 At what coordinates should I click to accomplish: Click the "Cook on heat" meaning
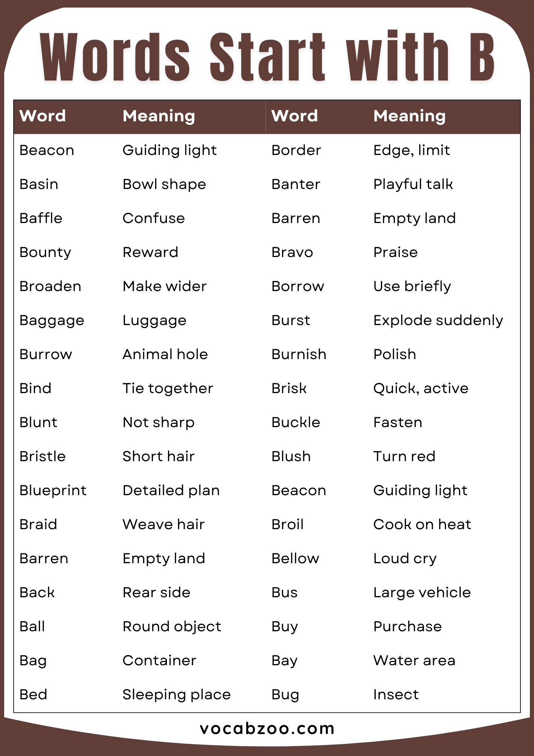[422, 524]
